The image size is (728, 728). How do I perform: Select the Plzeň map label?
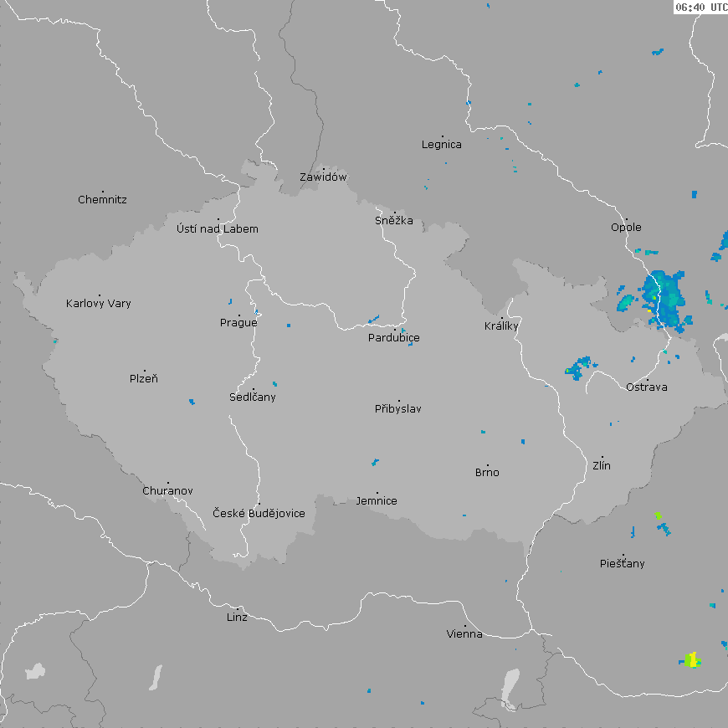pos(144,379)
